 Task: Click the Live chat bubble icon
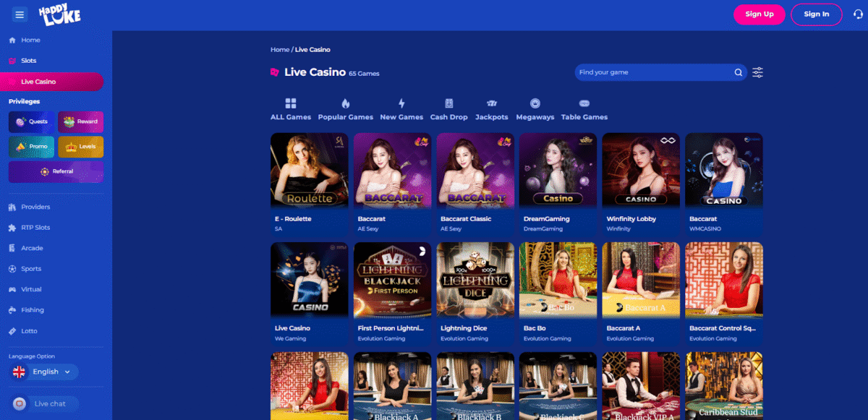[20, 403]
